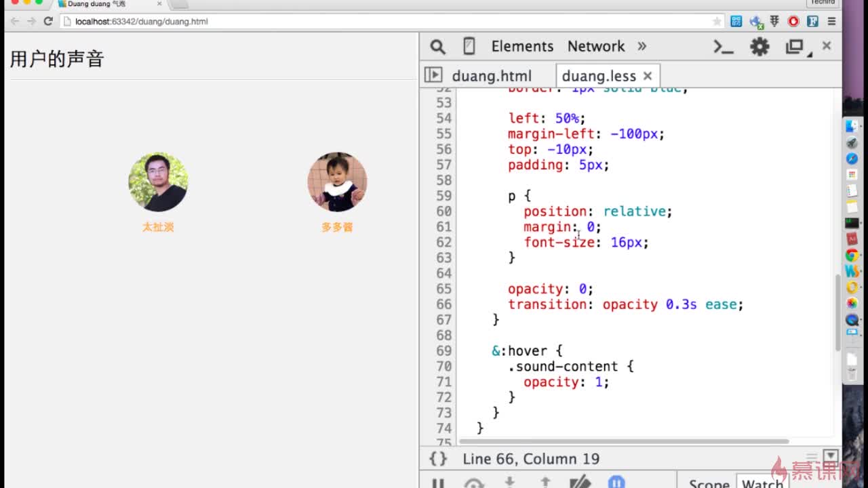This screenshot has height=488, width=868.
Task: Click line number 66 in gutter
Action: pos(443,304)
